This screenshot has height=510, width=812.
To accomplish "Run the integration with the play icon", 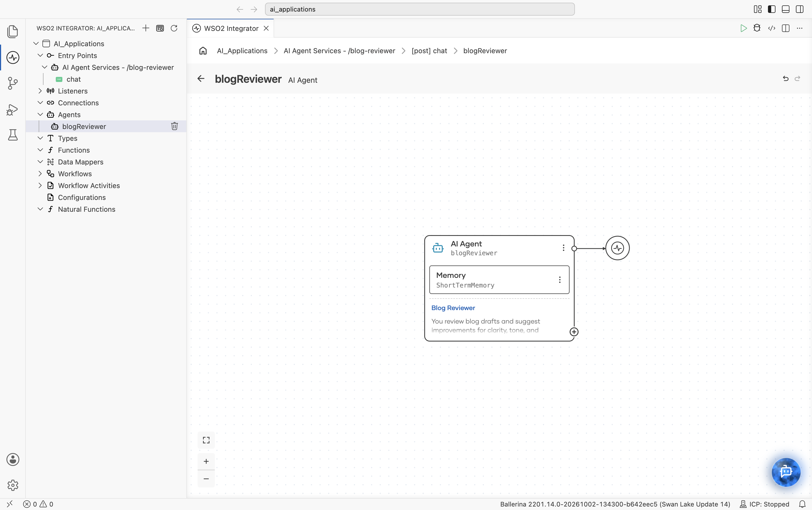I will pyautogui.click(x=743, y=28).
